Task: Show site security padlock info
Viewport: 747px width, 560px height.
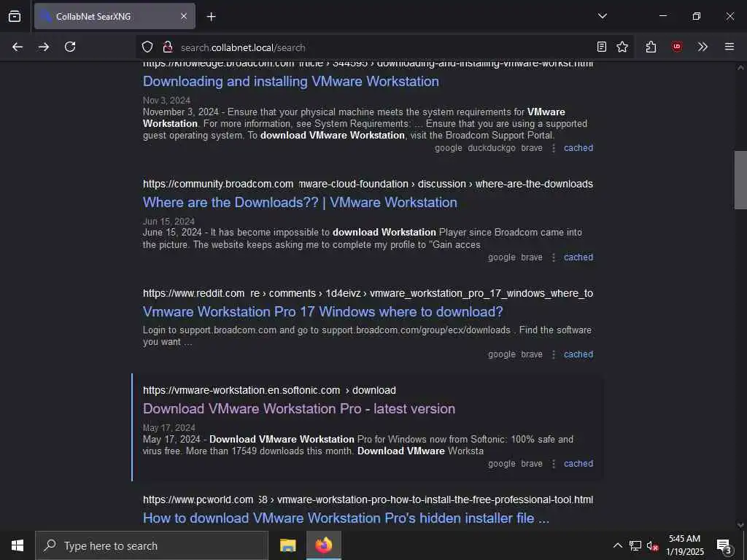Action: pyautogui.click(x=167, y=47)
